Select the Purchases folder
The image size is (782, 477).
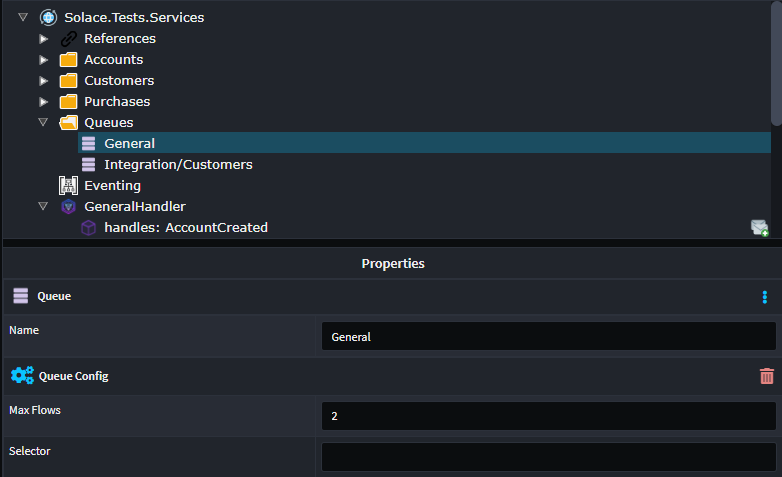coord(117,101)
